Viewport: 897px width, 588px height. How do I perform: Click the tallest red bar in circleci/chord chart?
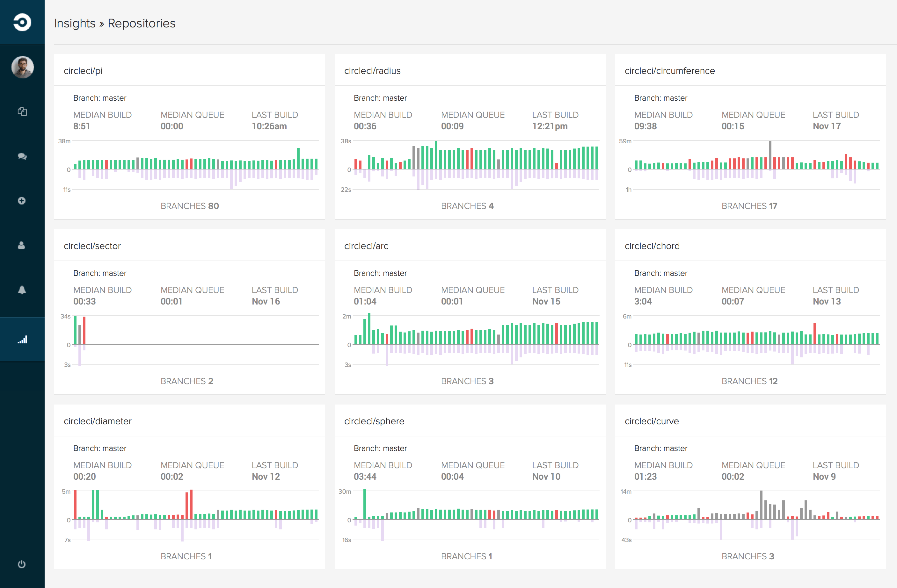[x=814, y=334]
